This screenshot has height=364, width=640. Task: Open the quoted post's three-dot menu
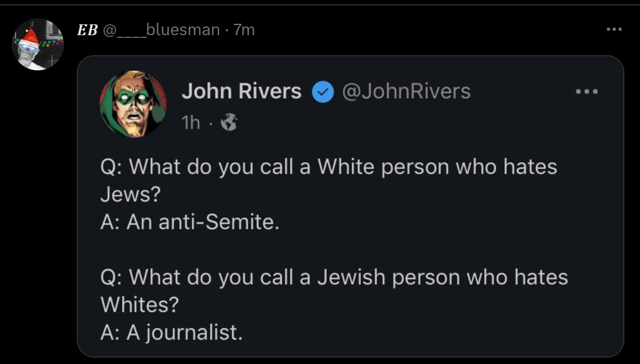[587, 92]
